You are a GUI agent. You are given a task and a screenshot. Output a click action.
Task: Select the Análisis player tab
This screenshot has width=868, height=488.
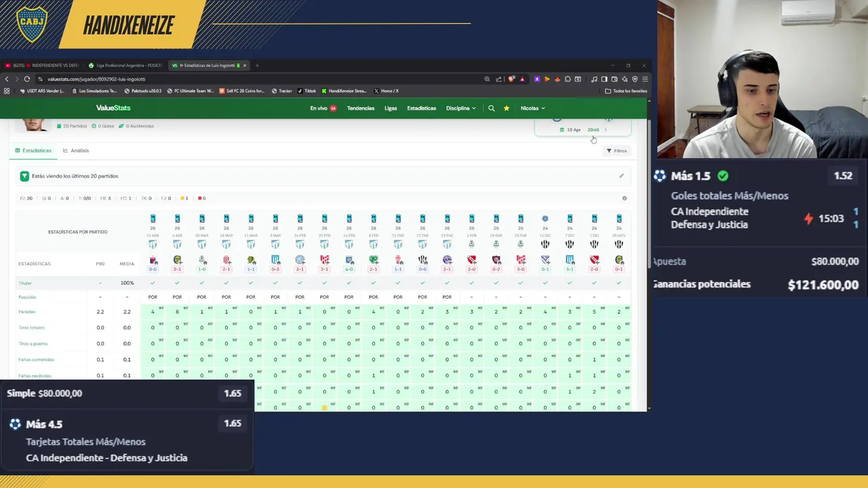tap(76, 150)
